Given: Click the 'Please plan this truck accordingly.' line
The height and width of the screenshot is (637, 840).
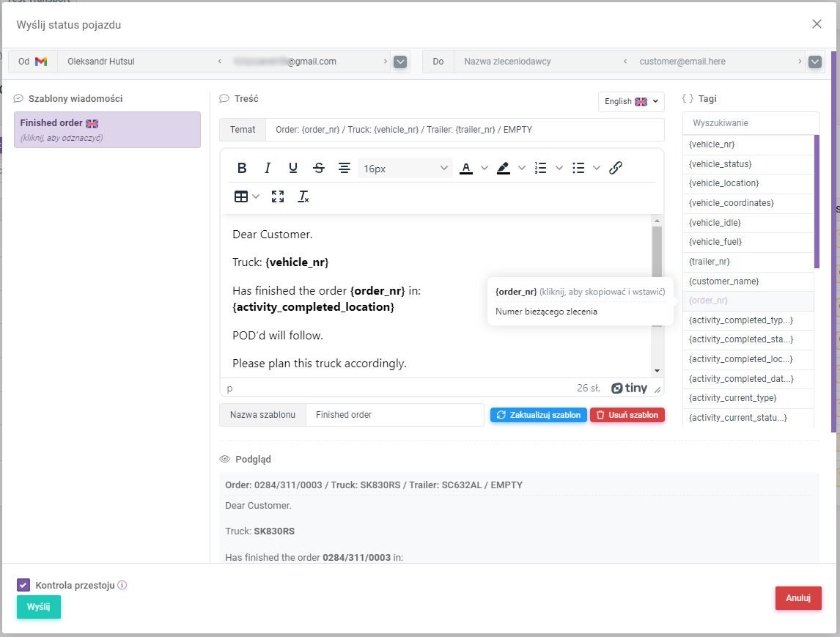Looking at the screenshot, I should point(320,364).
